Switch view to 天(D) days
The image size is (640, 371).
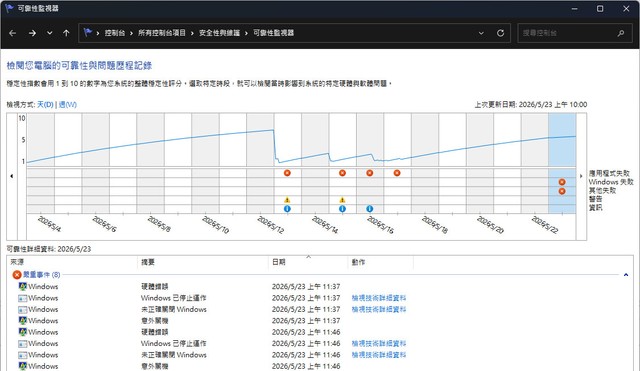pyautogui.click(x=45, y=104)
